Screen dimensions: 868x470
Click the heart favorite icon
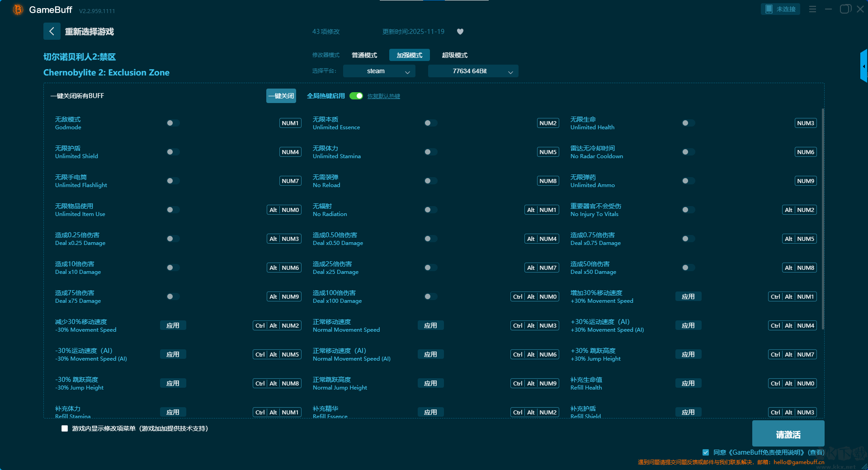pyautogui.click(x=460, y=32)
